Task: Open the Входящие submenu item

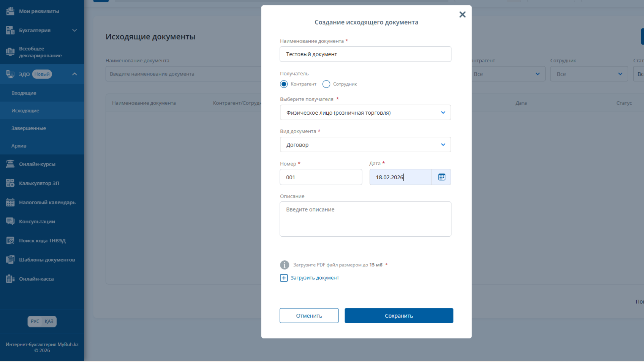Action: (24, 93)
